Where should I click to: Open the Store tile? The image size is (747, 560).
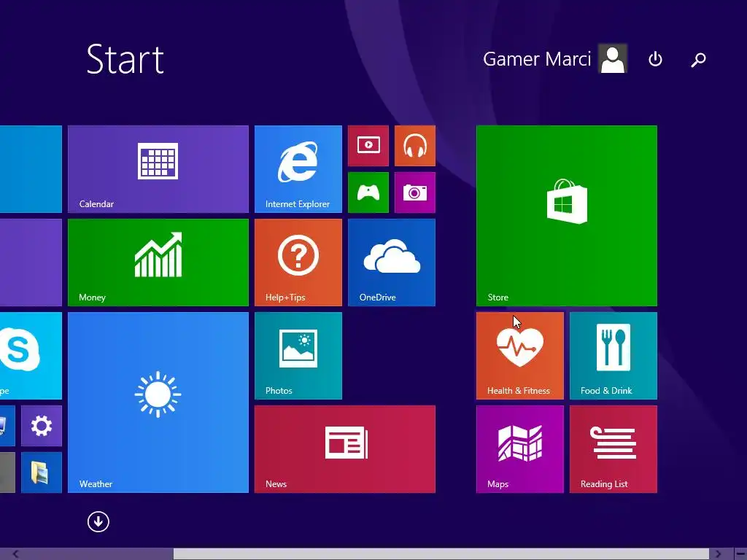tap(567, 216)
